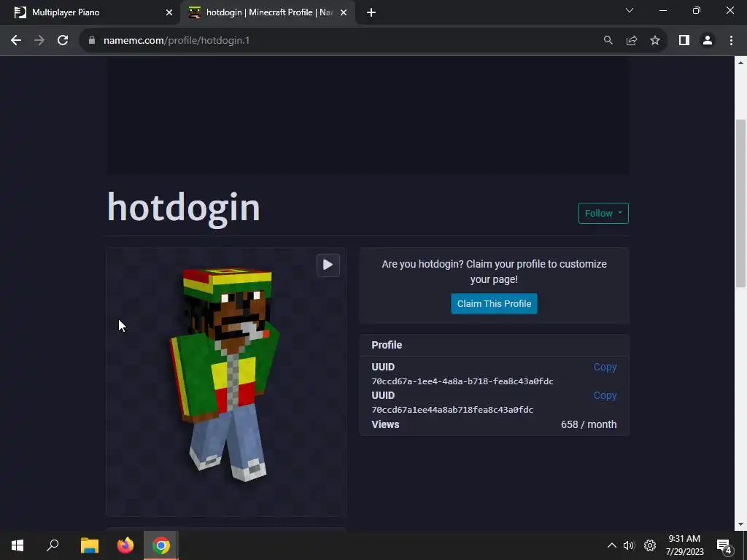Click the settings gear in system tray
The image size is (747, 560).
(650, 545)
